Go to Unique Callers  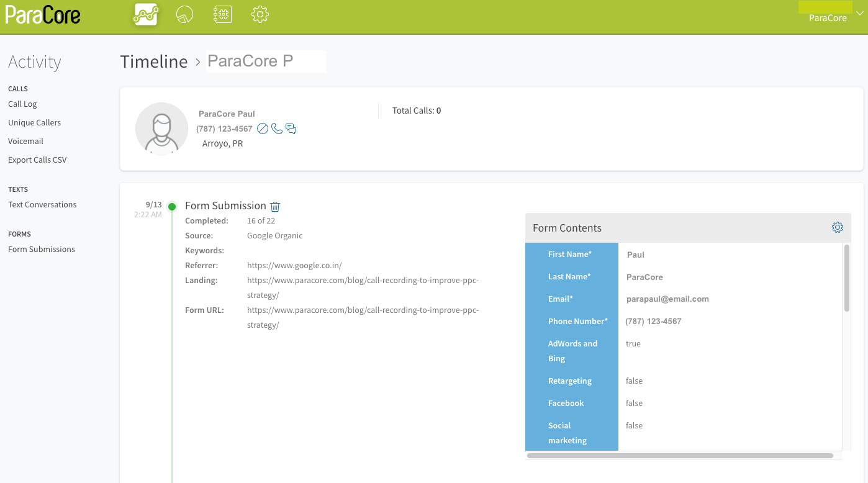pyautogui.click(x=34, y=123)
